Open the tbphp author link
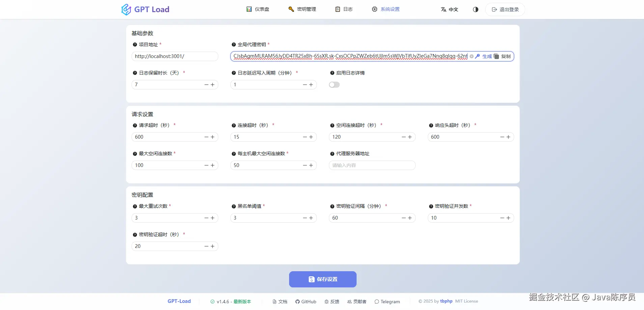 pos(446,301)
